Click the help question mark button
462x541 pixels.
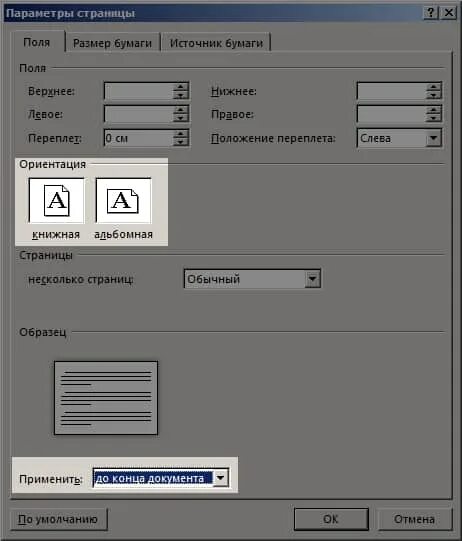pyautogui.click(x=431, y=13)
